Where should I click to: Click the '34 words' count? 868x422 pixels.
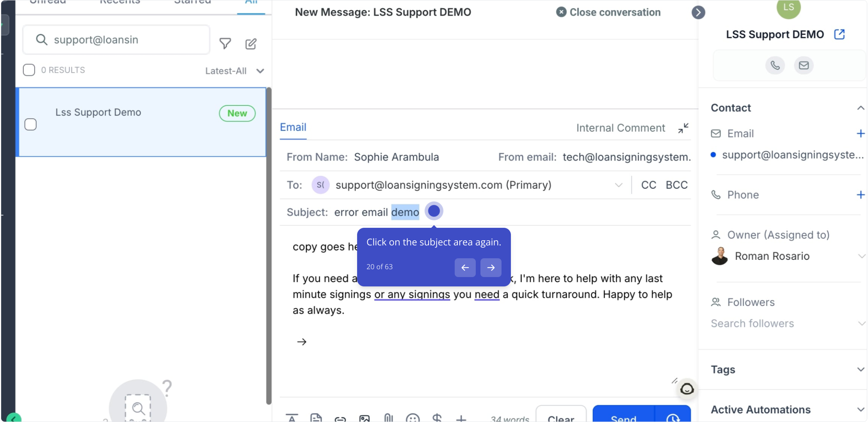510,419
